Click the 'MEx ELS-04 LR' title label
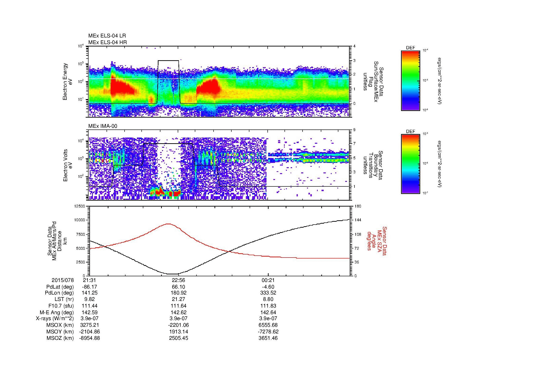Viewport: 555px width, 392px height. pos(107,36)
